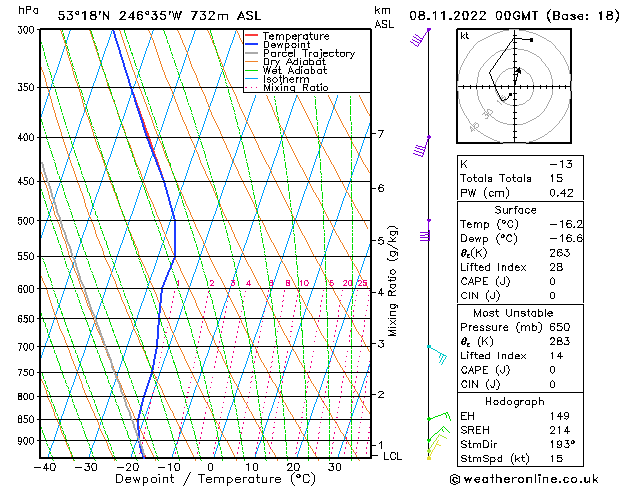Click the Parcel Trajectory legend entry
Screen dimensions: 629x486
point(309,53)
